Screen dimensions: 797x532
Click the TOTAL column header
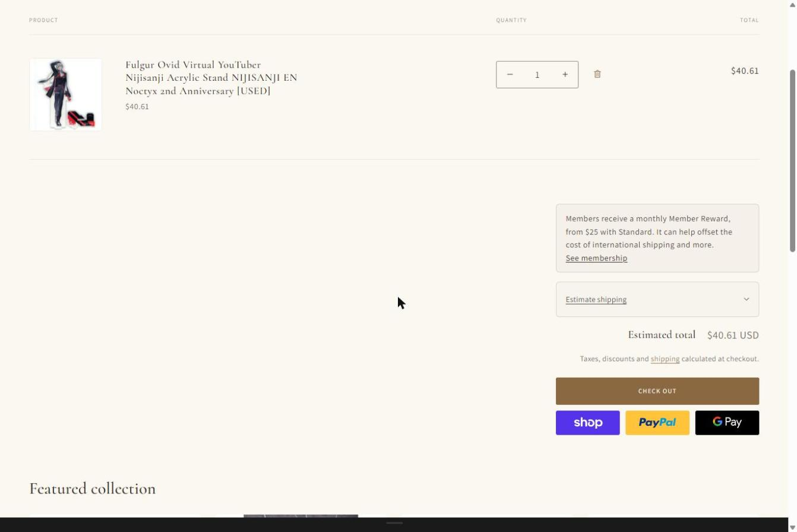click(749, 20)
